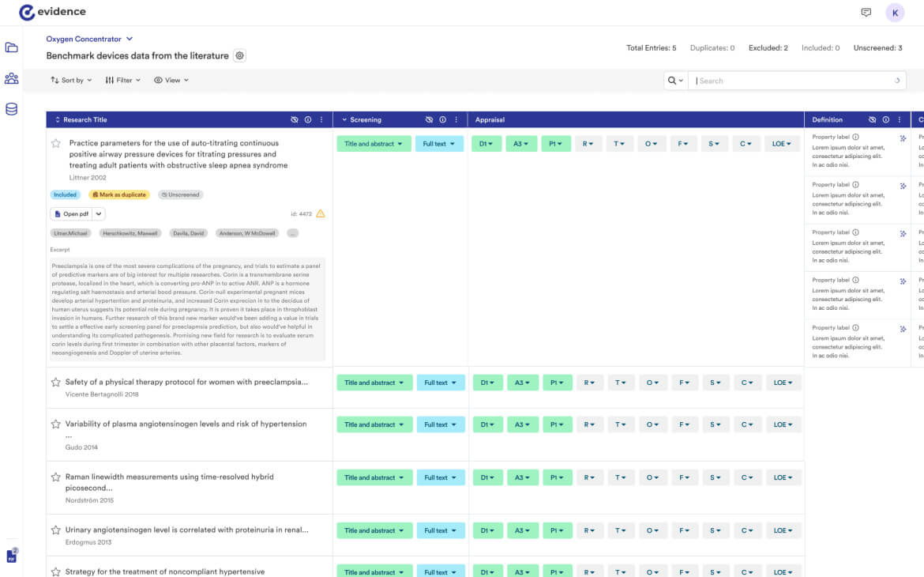924x577 pixels.
Task: Open settings gear next to benchmark title
Action: 240,56
